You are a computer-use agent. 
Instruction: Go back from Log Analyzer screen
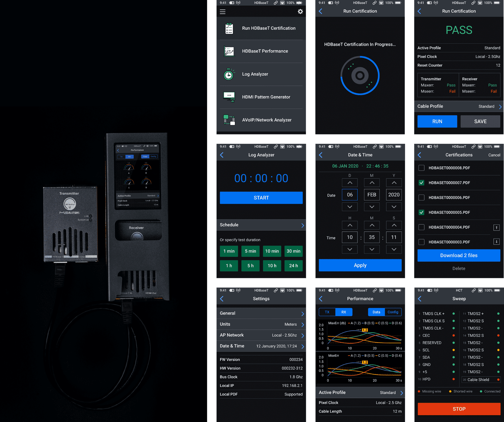pyautogui.click(x=222, y=155)
